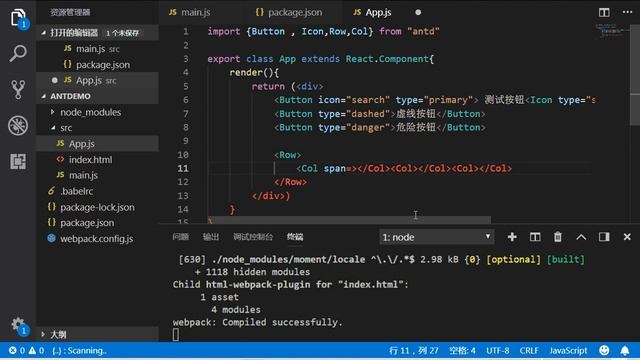Open the Extensions view in the activity bar
Screen dimensions: 640x360
[18, 161]
